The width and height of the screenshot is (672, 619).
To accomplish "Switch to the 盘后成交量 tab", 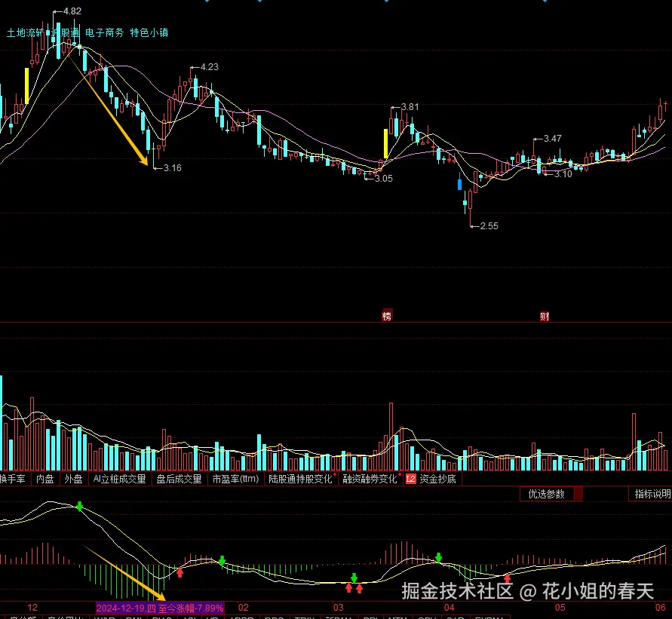I will pyautogui.click(x=179, y=479).
